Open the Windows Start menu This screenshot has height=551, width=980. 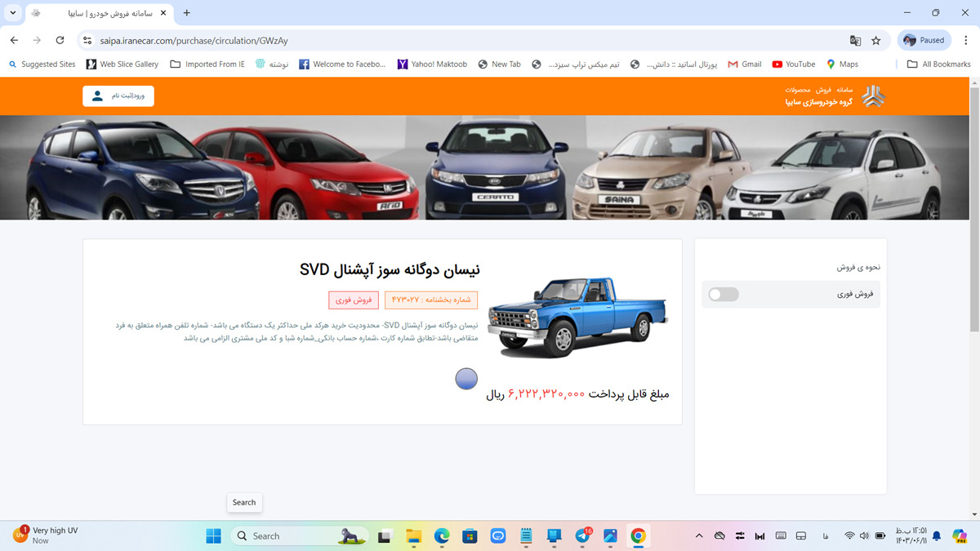pyautogui.click(x=213, y=535)
